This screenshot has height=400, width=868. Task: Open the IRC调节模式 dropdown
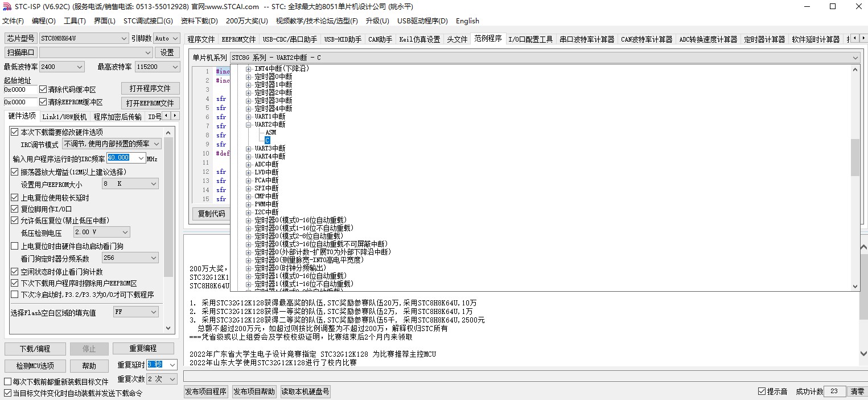(x=112, y=144)
